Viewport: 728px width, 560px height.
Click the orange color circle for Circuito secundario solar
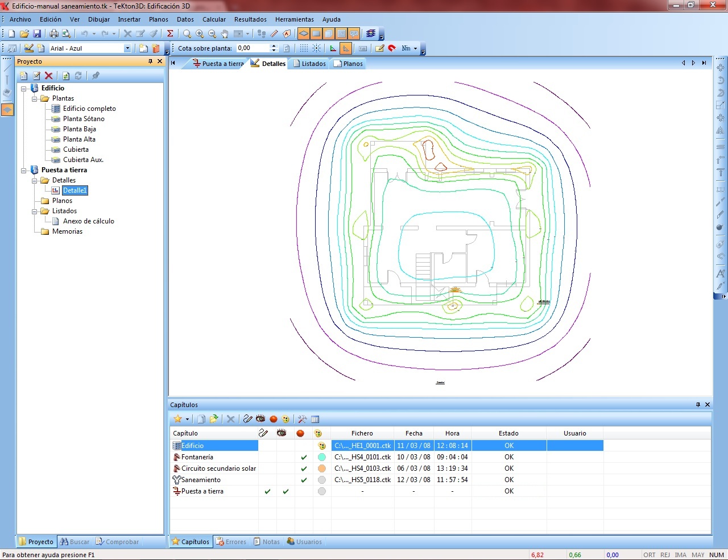point(322,468)
